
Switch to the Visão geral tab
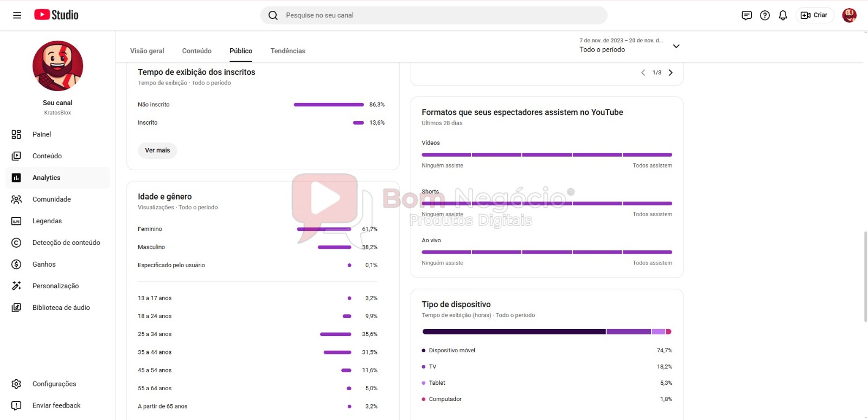tap(147, 51)
